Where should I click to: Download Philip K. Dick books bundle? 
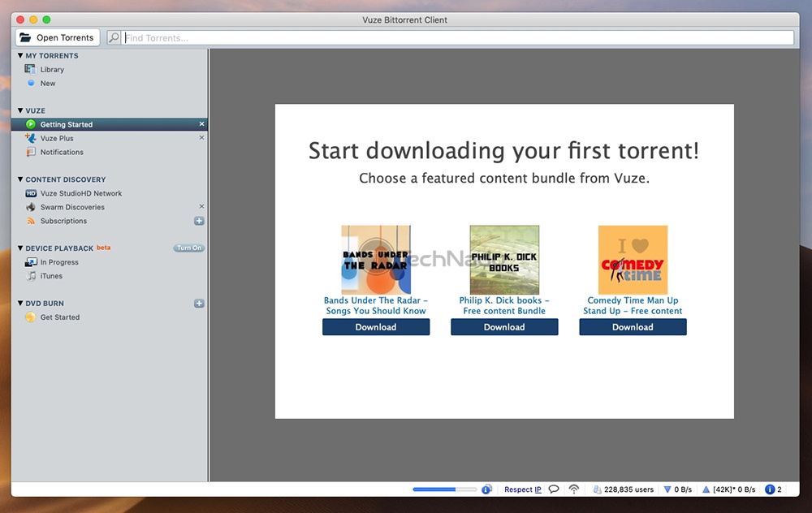(x=504, y=326)
